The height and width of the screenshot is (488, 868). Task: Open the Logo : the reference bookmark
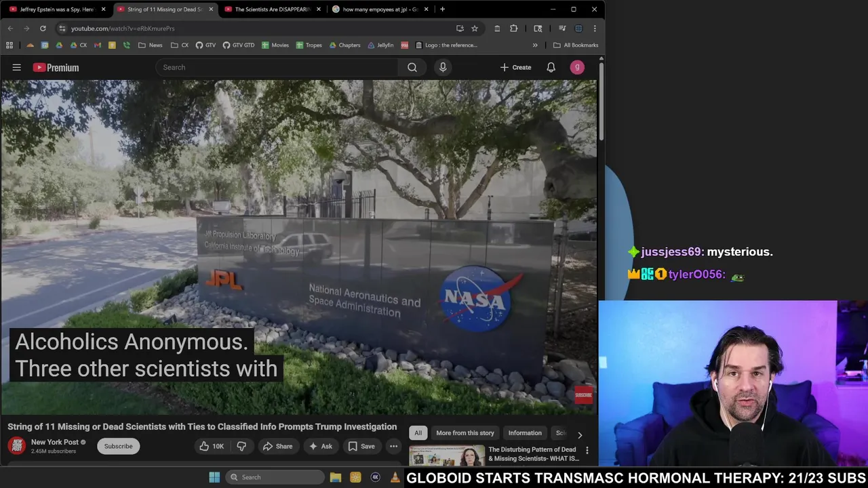coord(447,45)
